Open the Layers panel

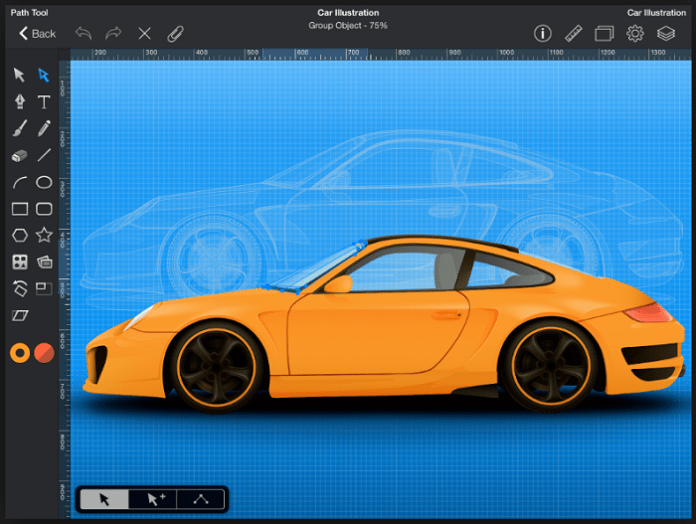(x=666, y=33)
